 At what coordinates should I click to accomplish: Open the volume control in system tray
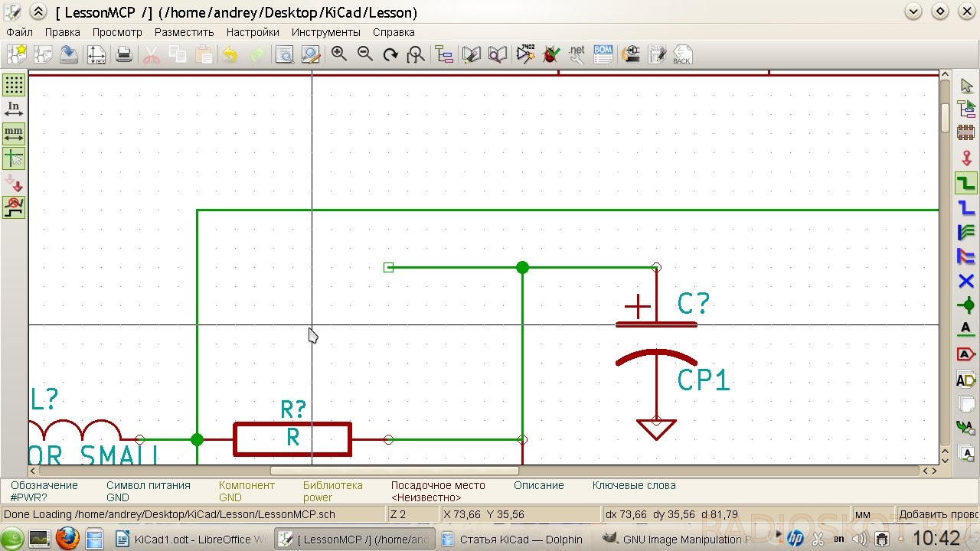click(x=860, y=540)
